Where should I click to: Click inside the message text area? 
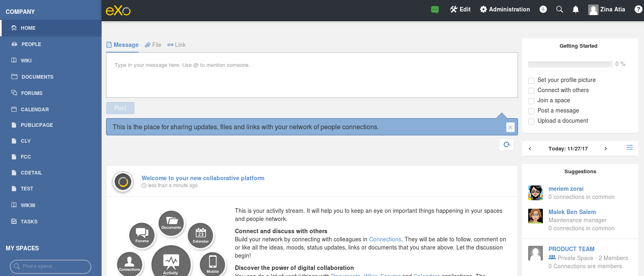point(312,75)
